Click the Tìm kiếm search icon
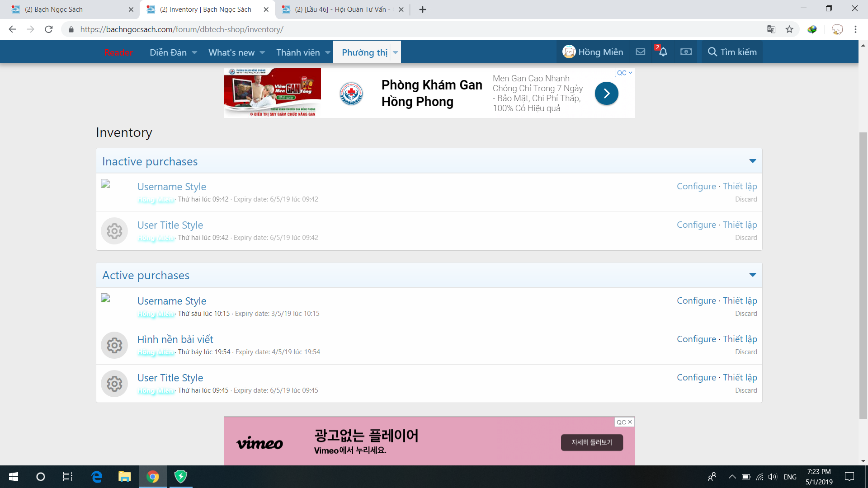The image size is (868, 488). [x=712, y=52]
